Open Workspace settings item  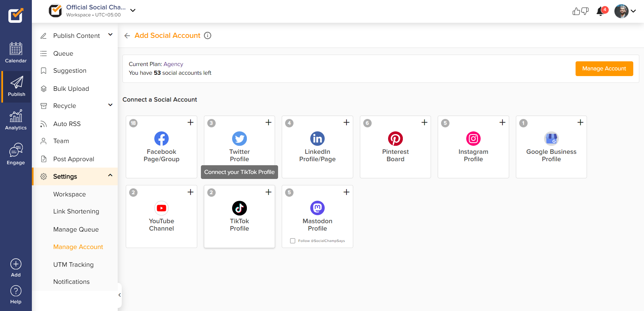tap(69, 194)
